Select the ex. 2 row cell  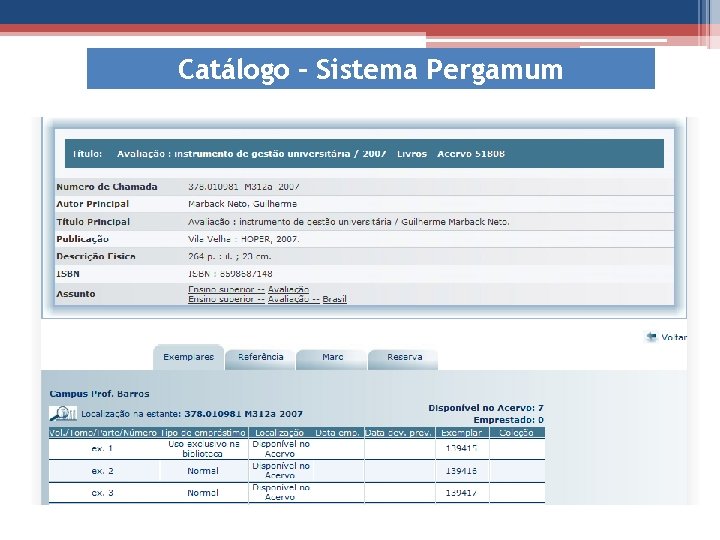click(x=102, y=471)
